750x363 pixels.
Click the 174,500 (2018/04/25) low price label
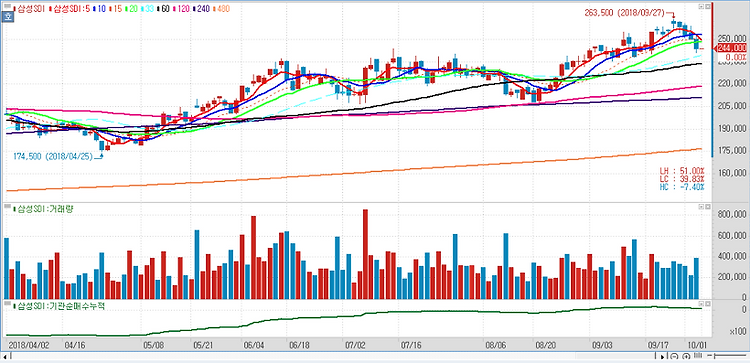[x=54, y=156]
